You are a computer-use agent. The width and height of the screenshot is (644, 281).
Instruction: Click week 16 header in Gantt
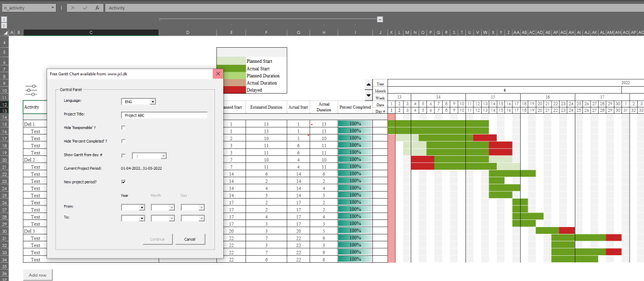(x=548, y=97)
